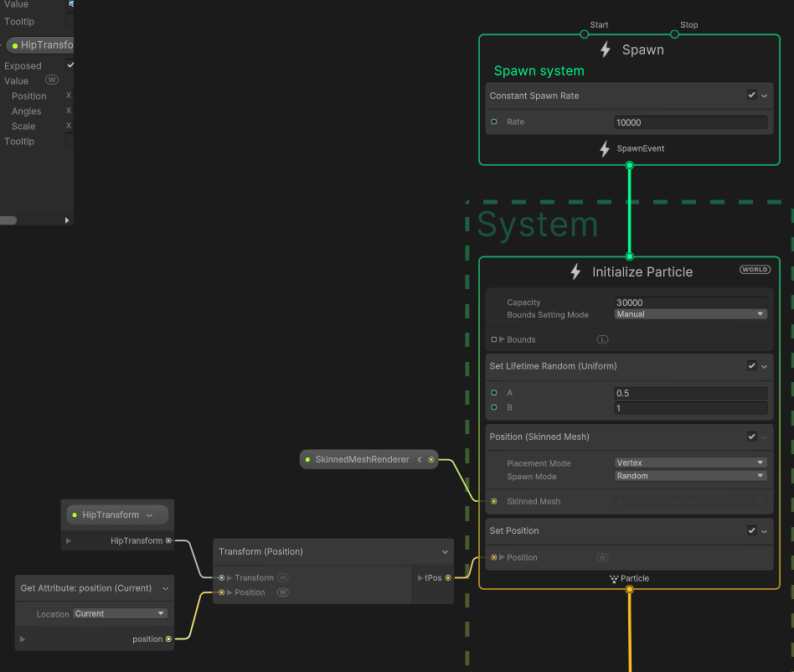
Task: Click the lightning bolt icon on Initialize Particle
Action: click(x=575, y=271)
